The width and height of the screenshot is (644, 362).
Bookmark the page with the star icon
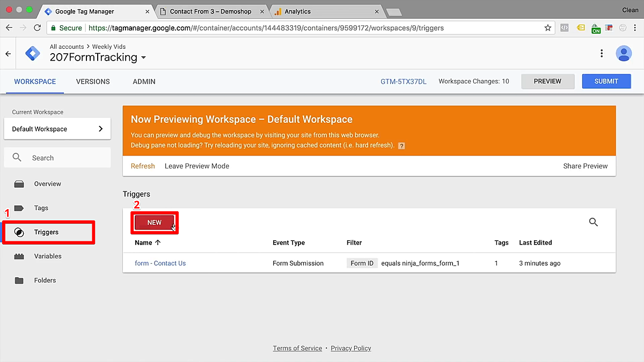point(548,28)
